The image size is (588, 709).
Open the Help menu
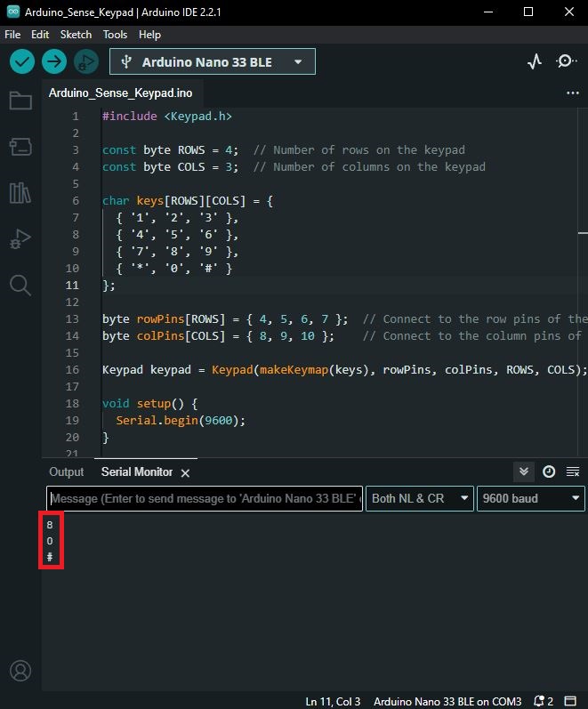(149, 35)
